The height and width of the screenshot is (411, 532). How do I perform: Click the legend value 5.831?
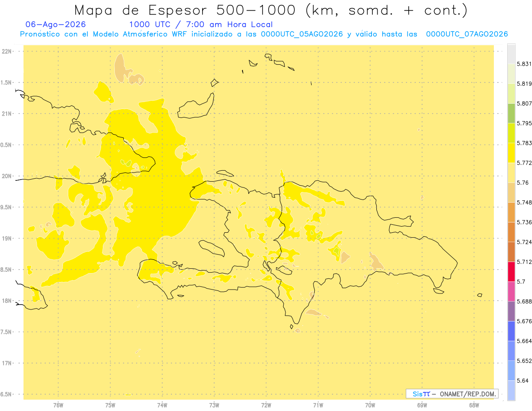click(x=524, y=64)
